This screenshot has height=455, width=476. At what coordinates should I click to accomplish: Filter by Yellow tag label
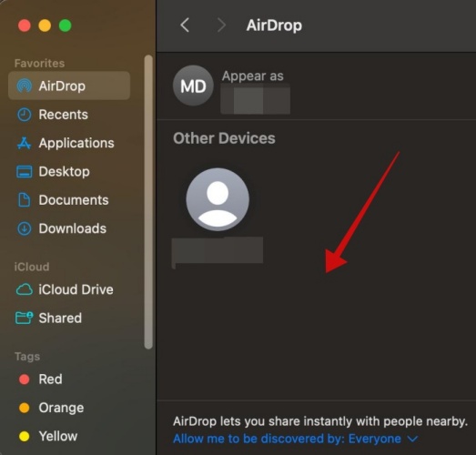(58, 436)
